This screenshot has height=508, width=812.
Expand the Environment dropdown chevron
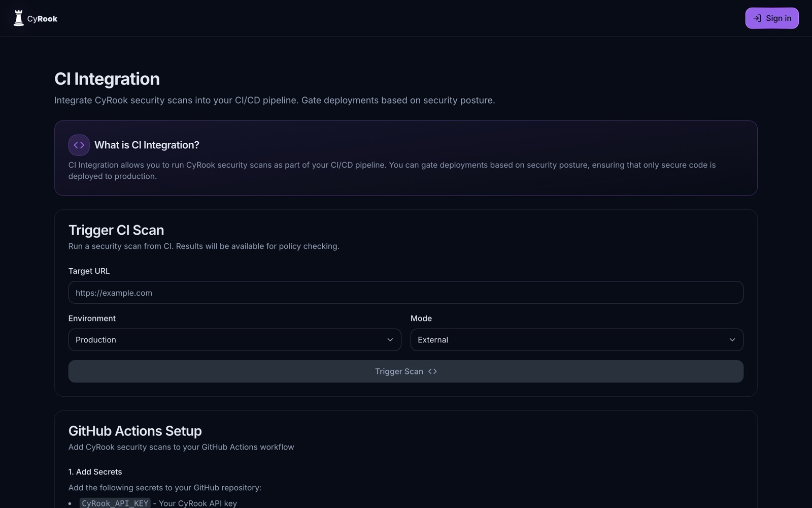point(390,340)
